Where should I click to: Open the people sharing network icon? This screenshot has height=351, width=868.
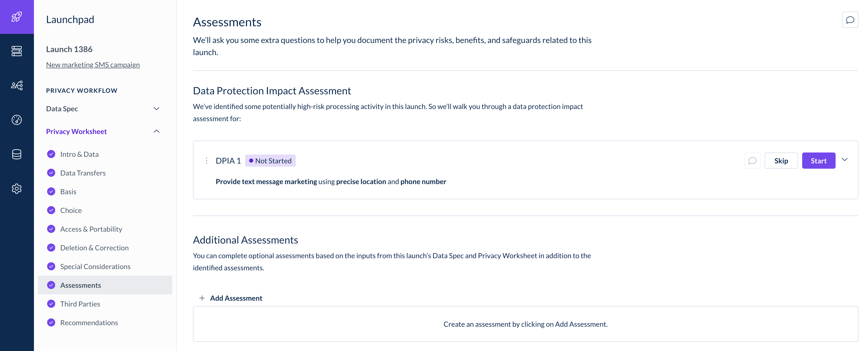pos(17,85)
